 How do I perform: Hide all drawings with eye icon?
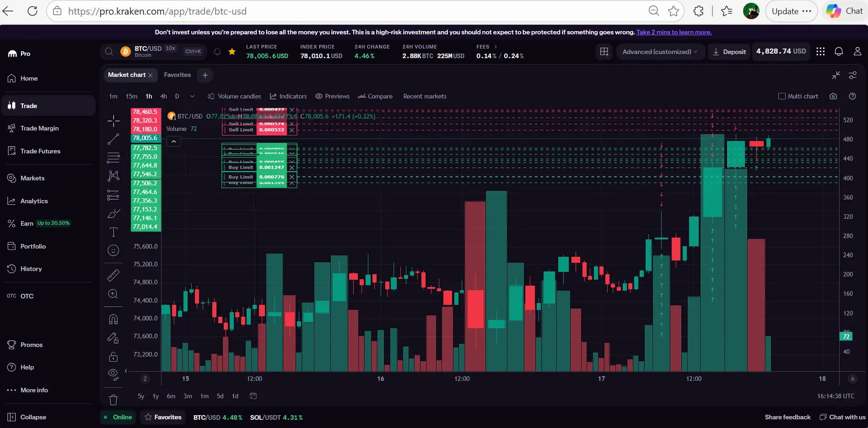tap(113, 375)
